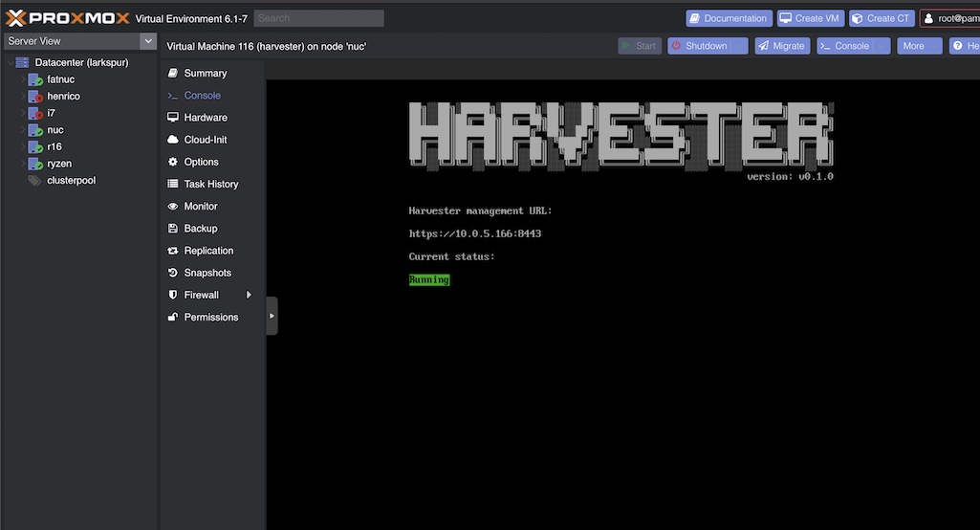Click the Cloud-Init cloud icon
980x530 pixels.
pyautogui.click(x=173, y=140)
